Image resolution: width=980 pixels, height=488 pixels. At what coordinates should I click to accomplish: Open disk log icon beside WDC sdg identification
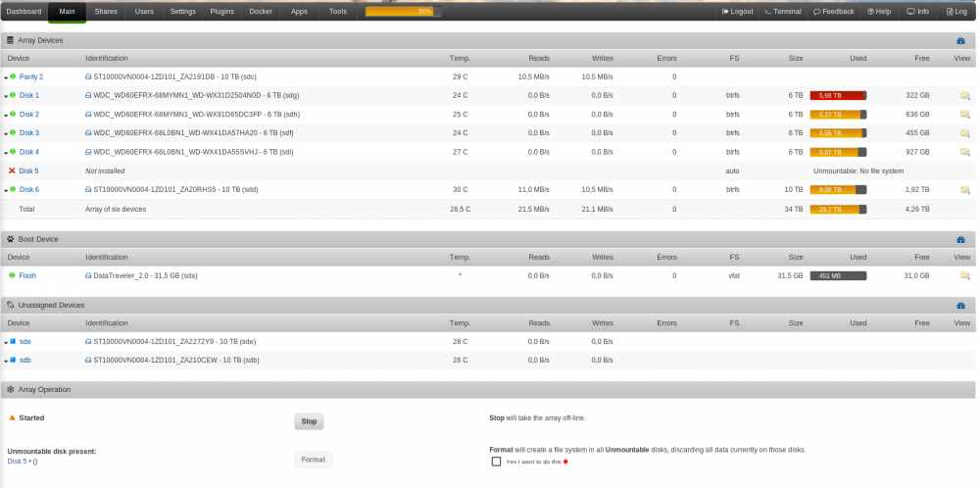[x=88, y=96]
